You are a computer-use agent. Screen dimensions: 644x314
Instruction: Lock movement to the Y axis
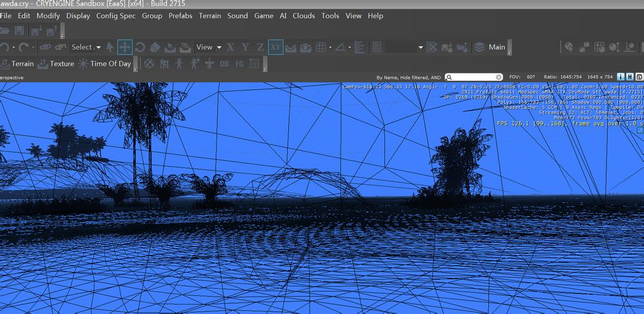(245, 47)
